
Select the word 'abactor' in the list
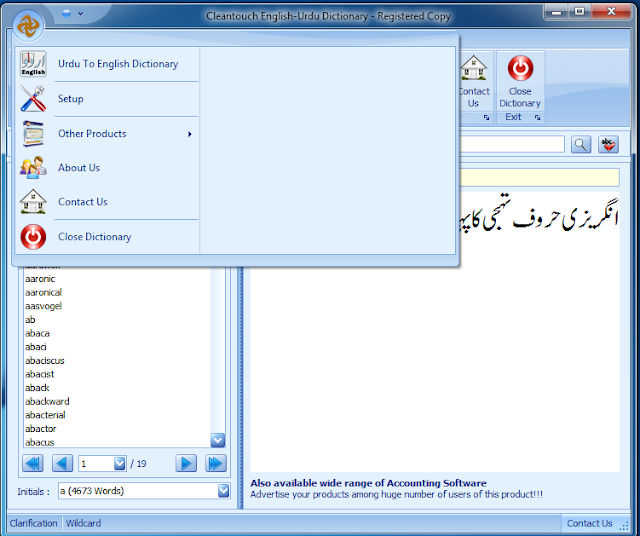(40, 429)
